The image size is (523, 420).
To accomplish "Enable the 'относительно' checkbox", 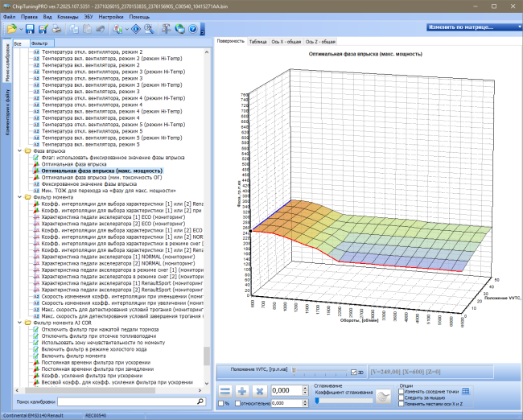I will [237, 404].
